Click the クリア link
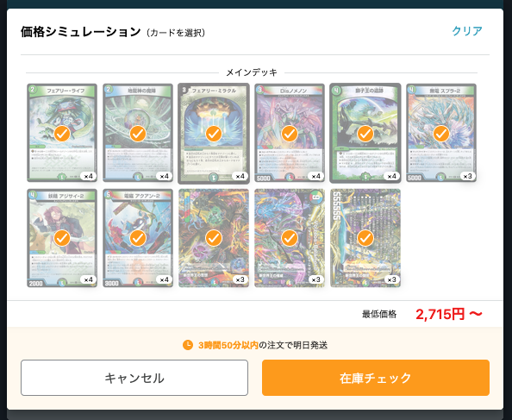The height and width of the screenshot is (420, 512). [467, 31]
